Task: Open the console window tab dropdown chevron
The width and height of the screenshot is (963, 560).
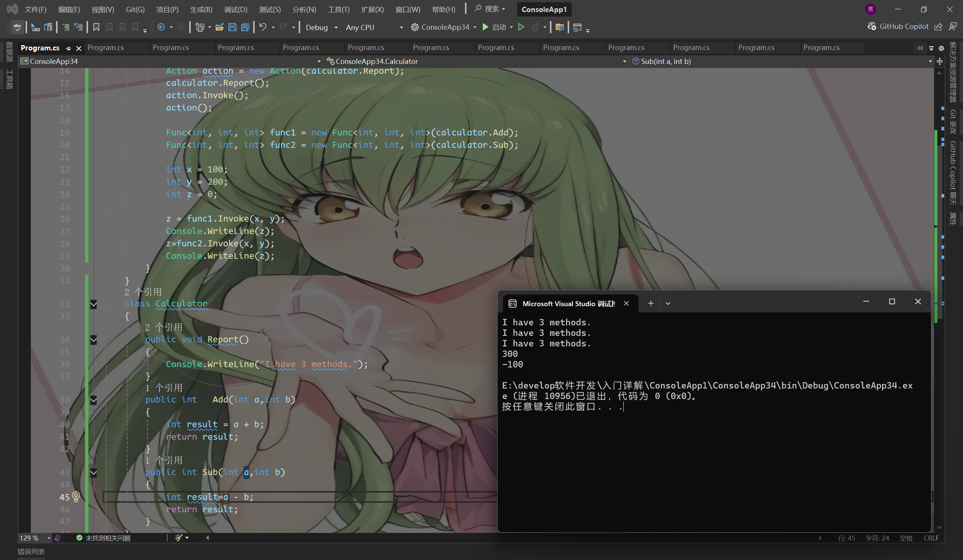Action: (x=668, y=303)
